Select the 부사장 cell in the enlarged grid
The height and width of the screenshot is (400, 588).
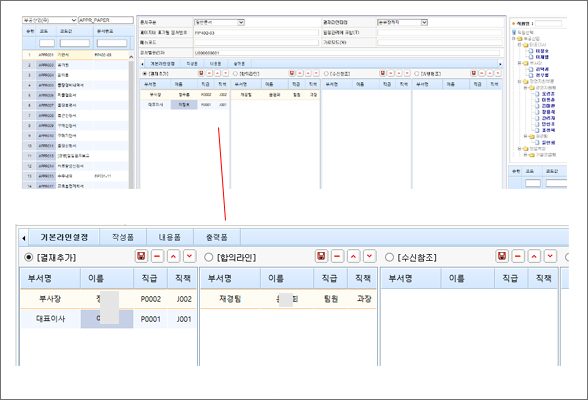coord(50,299)
